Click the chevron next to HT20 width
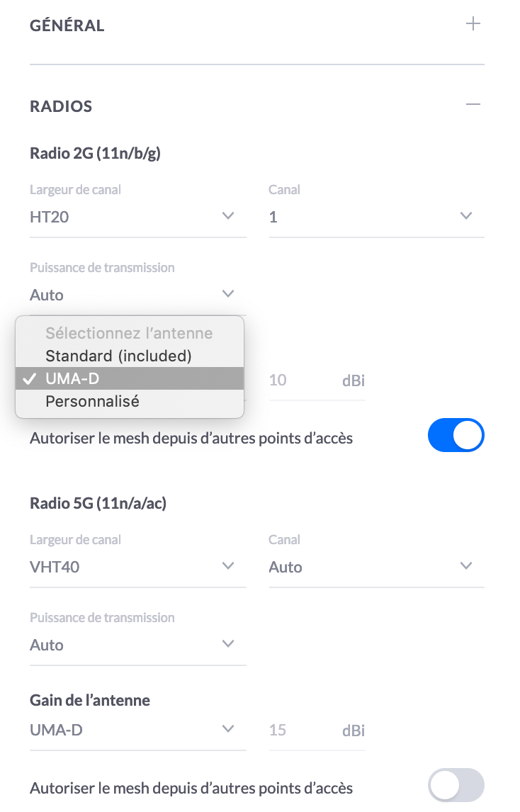 [x=228, y=216]
